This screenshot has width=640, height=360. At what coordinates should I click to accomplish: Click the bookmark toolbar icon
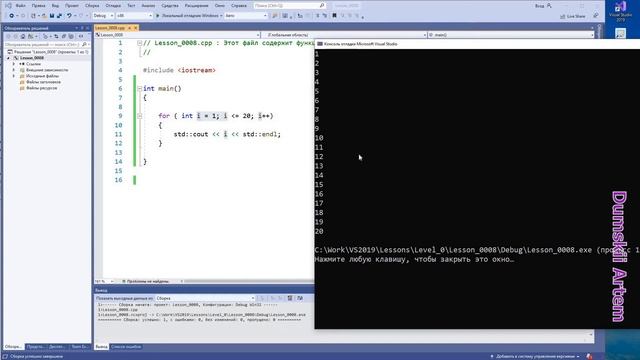(334, 16)
